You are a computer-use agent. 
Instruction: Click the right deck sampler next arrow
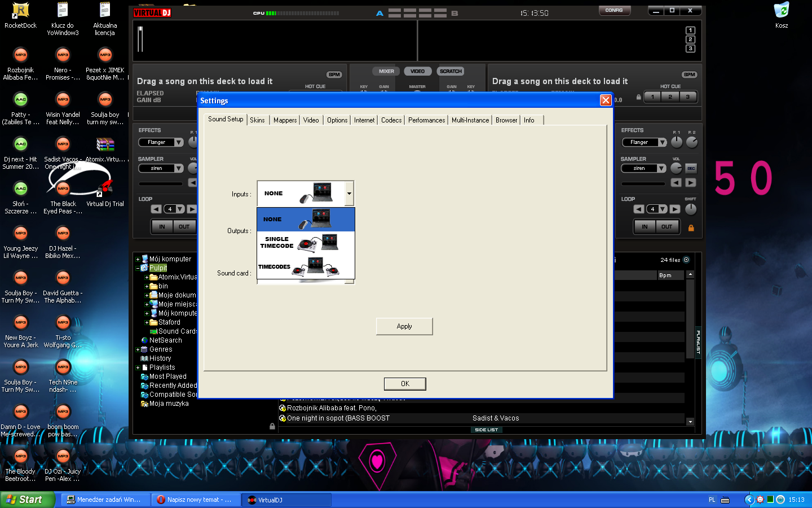coord(691,182)
